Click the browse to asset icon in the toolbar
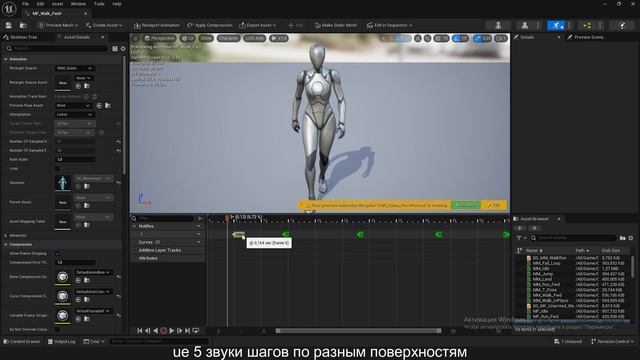640x360 pixels. pos(23,25)
